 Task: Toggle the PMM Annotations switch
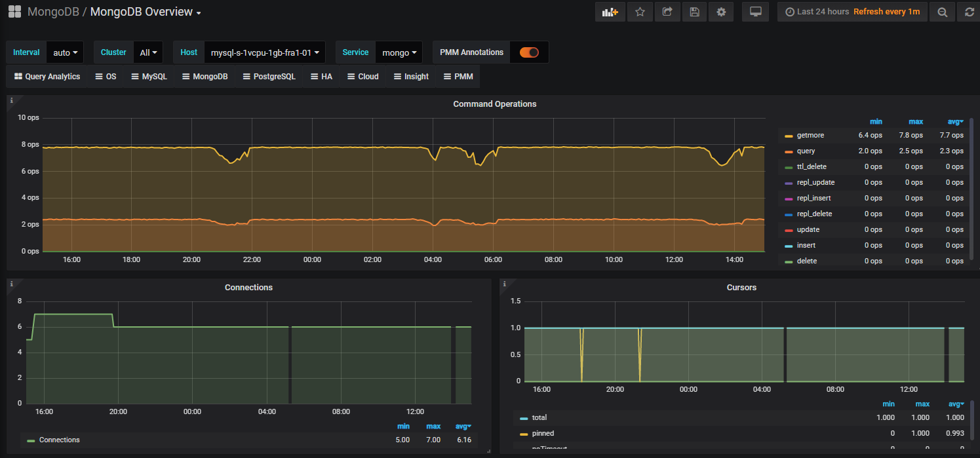coord(529,52)
